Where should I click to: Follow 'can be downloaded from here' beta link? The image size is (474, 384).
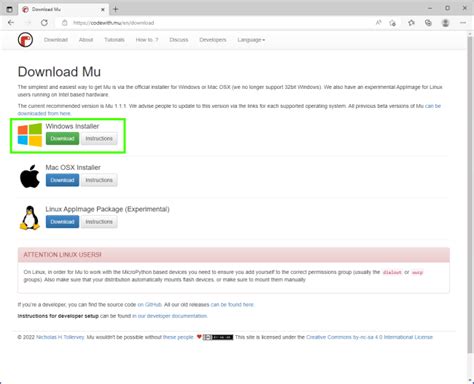[x=44, y=113]
